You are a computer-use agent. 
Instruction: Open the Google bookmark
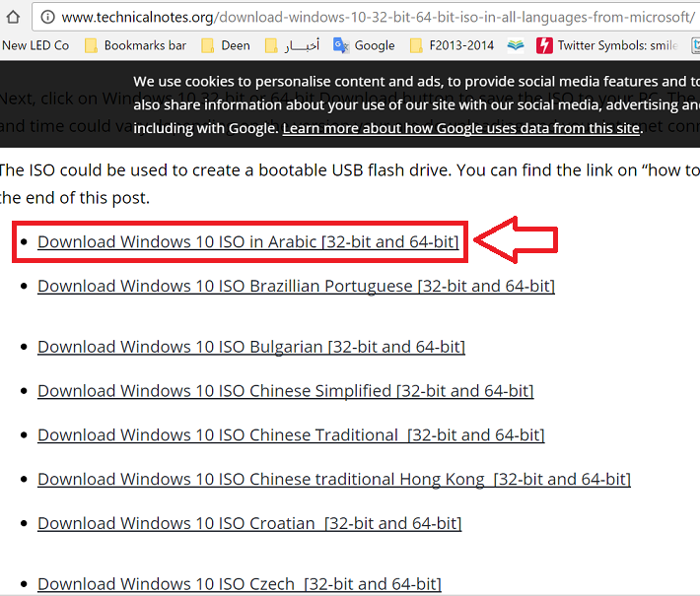point(364,45)
